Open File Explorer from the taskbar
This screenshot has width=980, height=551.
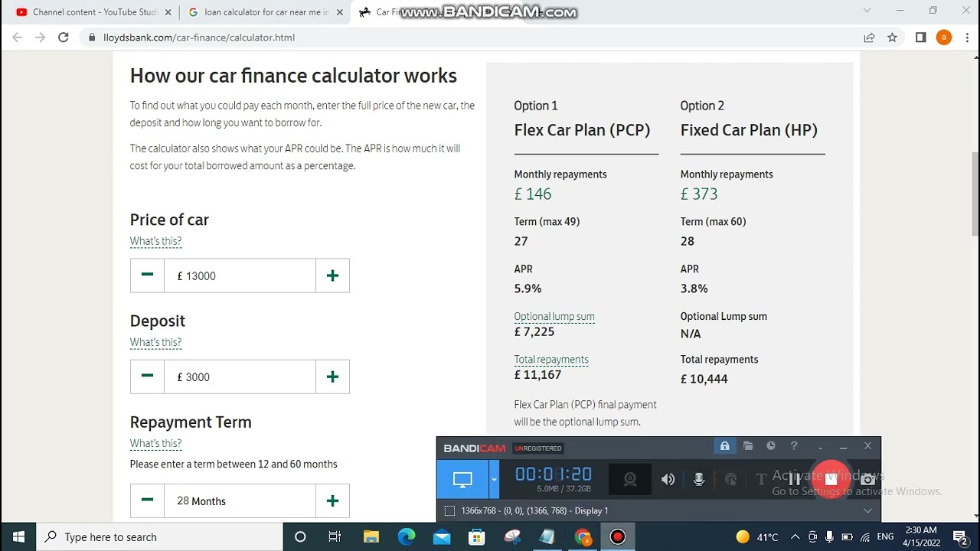(x=371, y=537)
